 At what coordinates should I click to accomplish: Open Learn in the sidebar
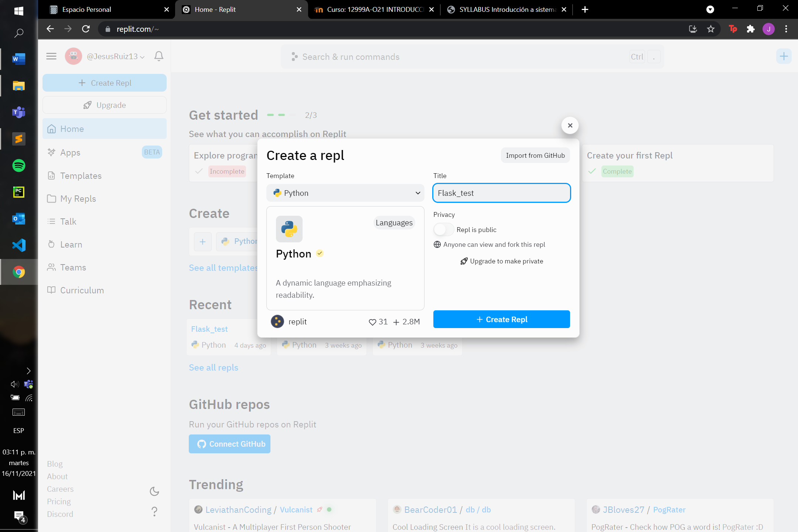[105, 244]
